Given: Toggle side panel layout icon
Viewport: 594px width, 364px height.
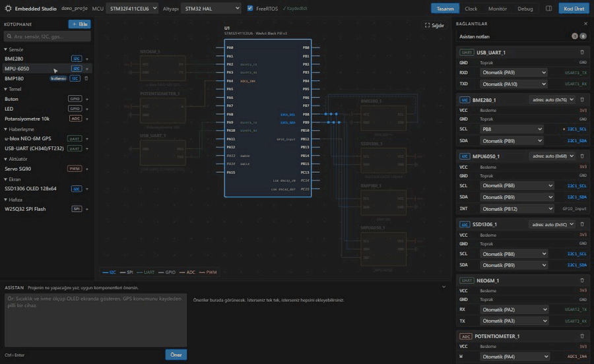Looking at the screenshot, I should [x=548, y=9].
